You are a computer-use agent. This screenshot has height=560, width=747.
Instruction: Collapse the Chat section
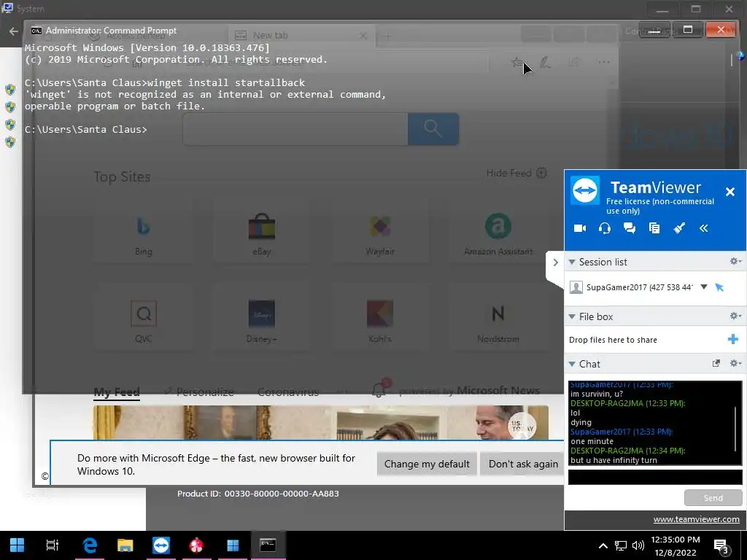tap(572, 364)
